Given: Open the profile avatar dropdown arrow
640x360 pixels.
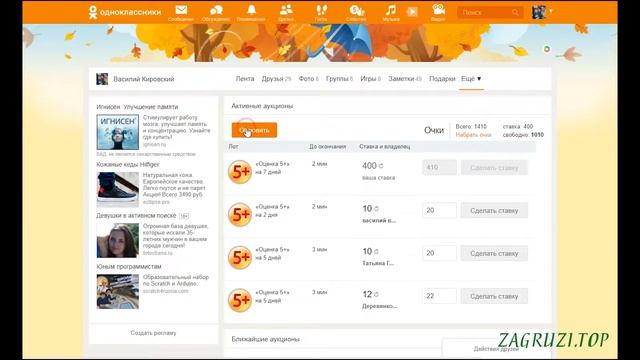Looking at the screenshot, I should pos(551,11).
